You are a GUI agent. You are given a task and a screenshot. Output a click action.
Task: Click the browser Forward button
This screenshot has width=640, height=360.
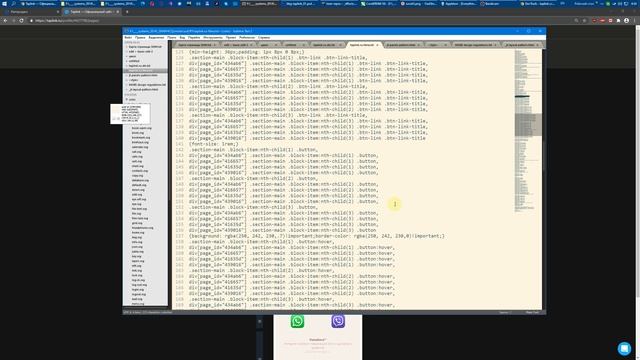point(13,20)
